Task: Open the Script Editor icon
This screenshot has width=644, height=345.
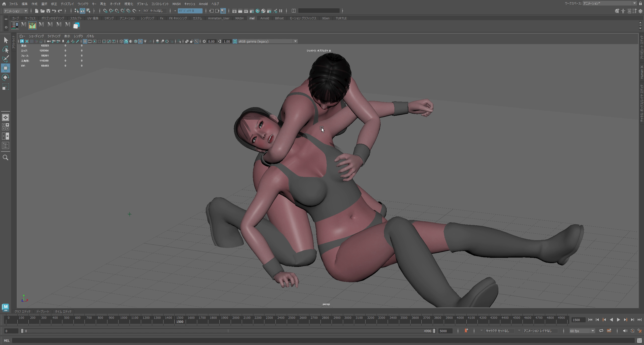Action: click(639, 340)
